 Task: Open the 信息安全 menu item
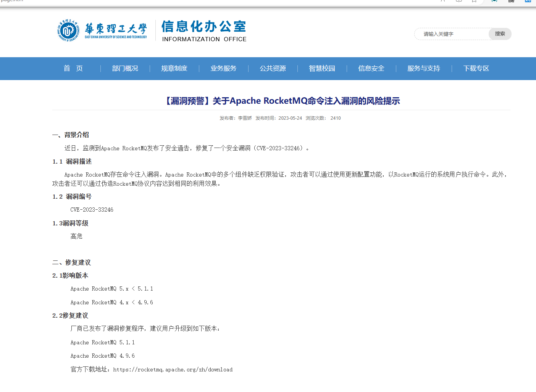tap(371, 68)
